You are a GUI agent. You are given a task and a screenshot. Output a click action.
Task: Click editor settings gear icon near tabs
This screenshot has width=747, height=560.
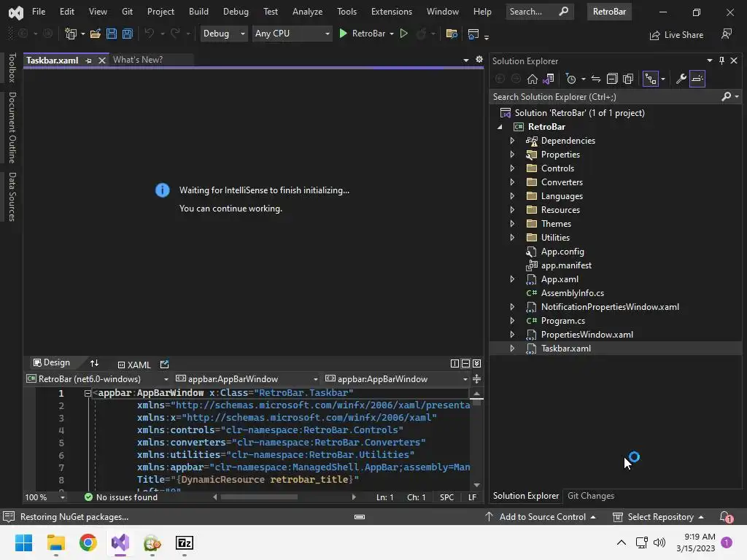click(479, 60)
